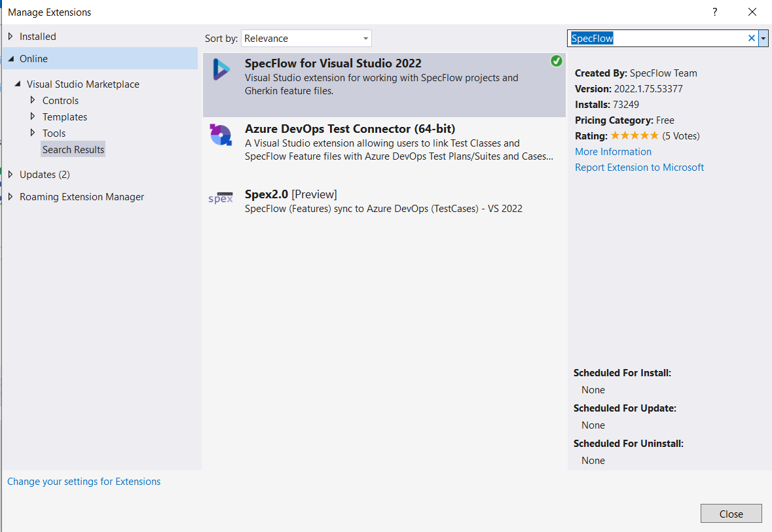Click the SpecFlow extension logo icon
The image size is (772, 532).
pyautogui.click(x=221, y=69)
